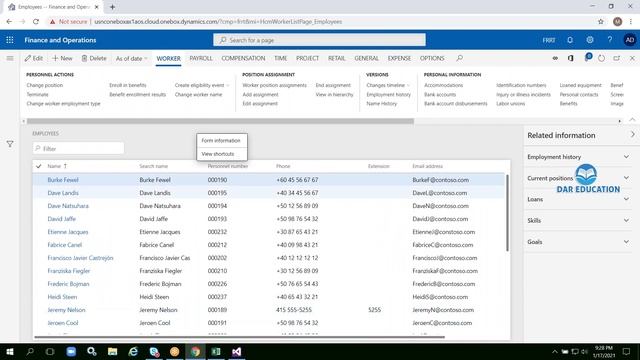The width and height of the screenshot is (640, 360).
Task: Open the help question mark icon
Action: (x=609, y=40)
